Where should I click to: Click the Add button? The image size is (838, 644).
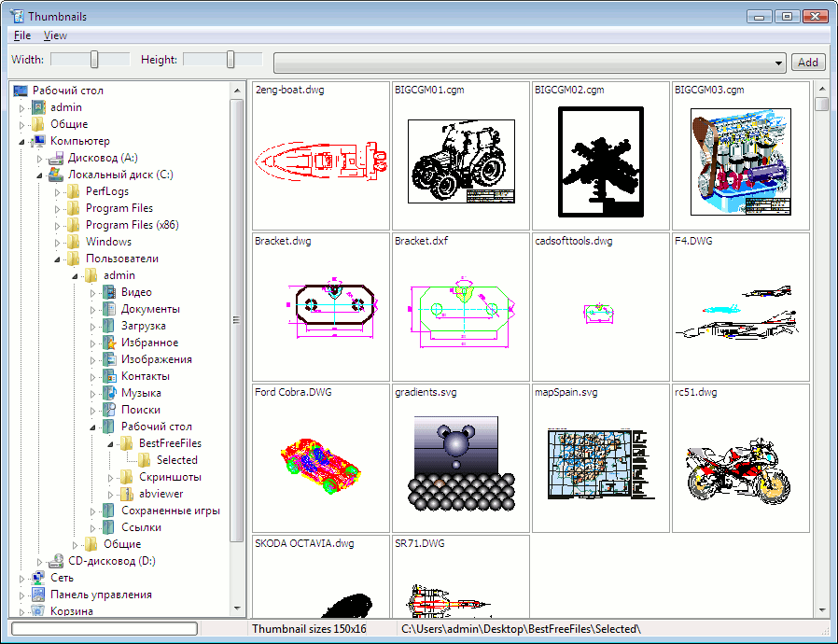point(807,63)
